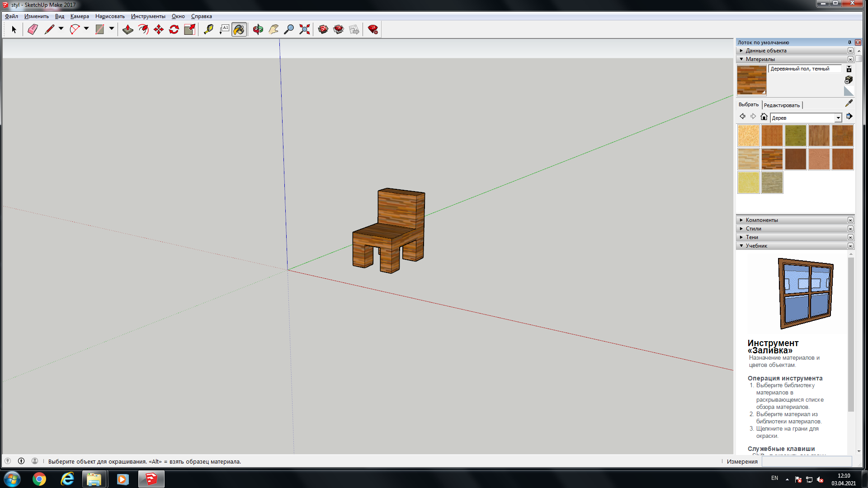The height and width of the screenshot is (488, 868).
Task: Expand the Стили panel
Action: click(795, 229)
